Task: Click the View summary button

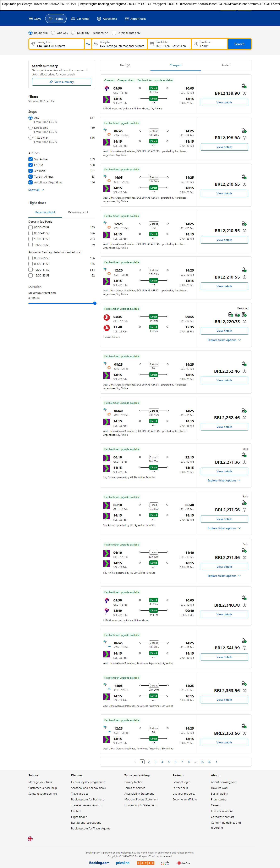Action: pyautogui.click(x=61, y=82)
